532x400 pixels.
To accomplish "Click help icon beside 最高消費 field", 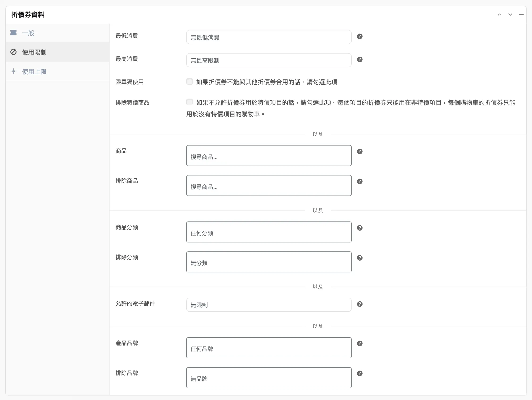I will tap(359, 59).
